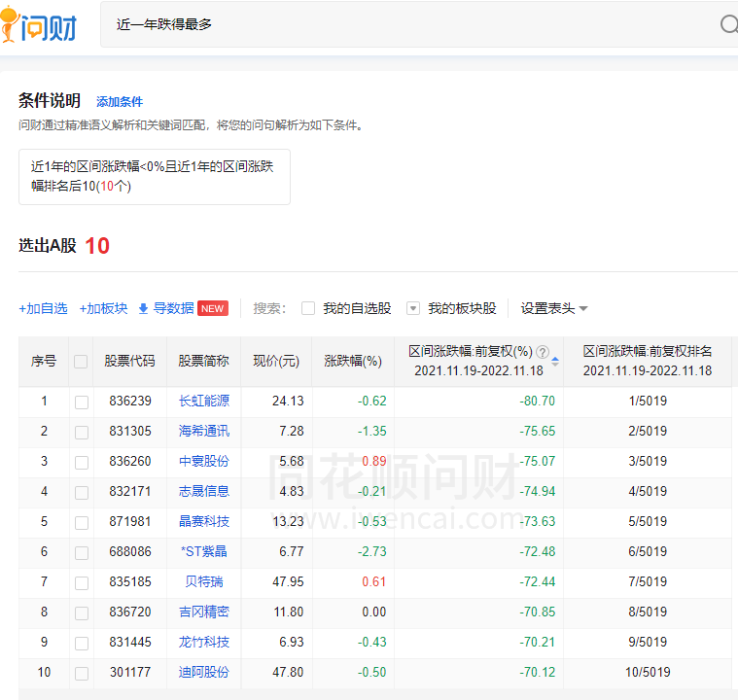
Task: Click the red NEW badge
Action: tap(213, 308)
